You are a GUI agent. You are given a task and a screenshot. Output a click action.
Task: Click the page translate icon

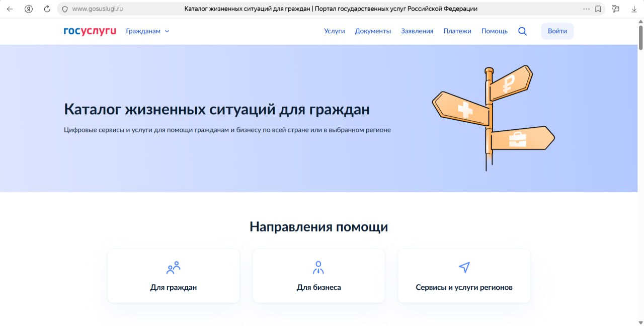point(615,9)
